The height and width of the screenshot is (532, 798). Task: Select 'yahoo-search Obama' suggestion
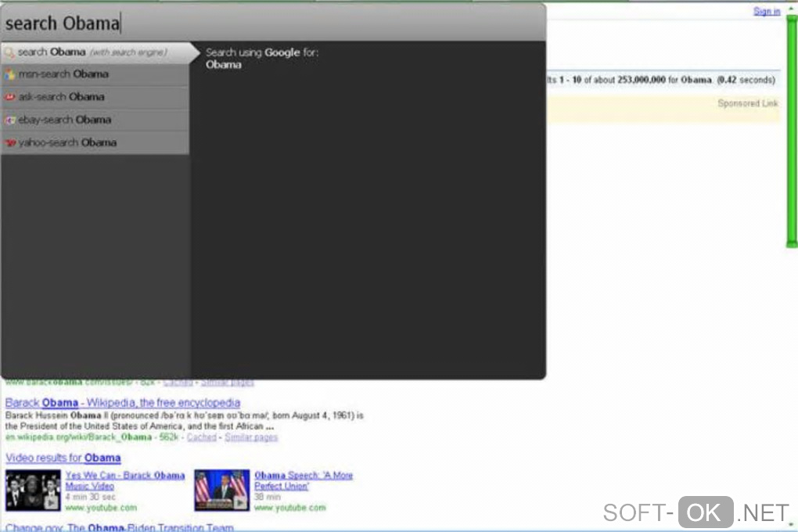[95, 142]
